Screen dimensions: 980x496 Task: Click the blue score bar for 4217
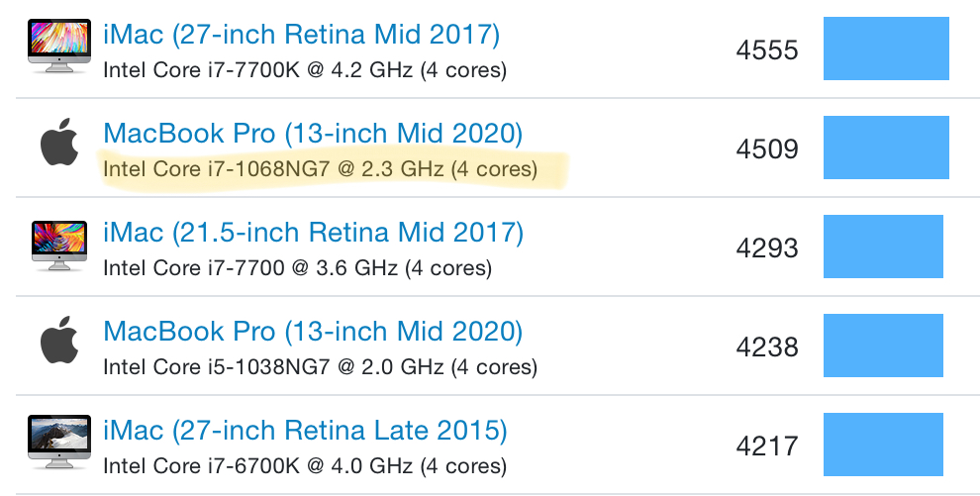[883, 445]
